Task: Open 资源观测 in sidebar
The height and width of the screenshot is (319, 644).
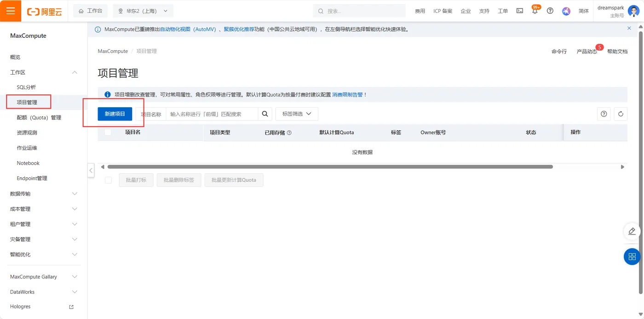Action: (27, 133)
